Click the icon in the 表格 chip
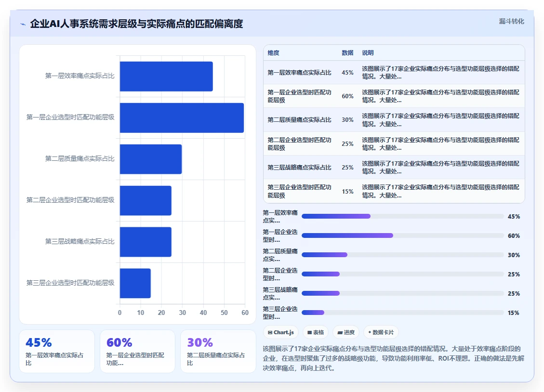The width and height of the screenshot is (544, 392). [x=309, y=332]
